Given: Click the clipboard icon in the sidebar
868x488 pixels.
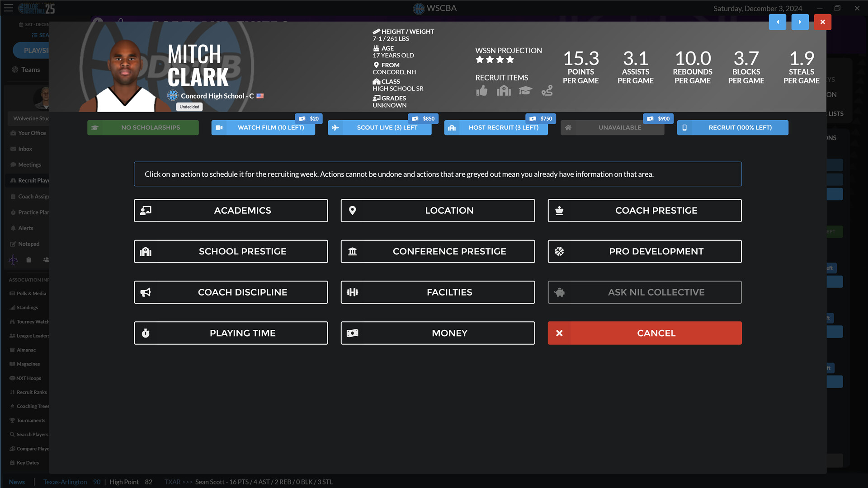Looking at the screenshot, I should point(28,260).
